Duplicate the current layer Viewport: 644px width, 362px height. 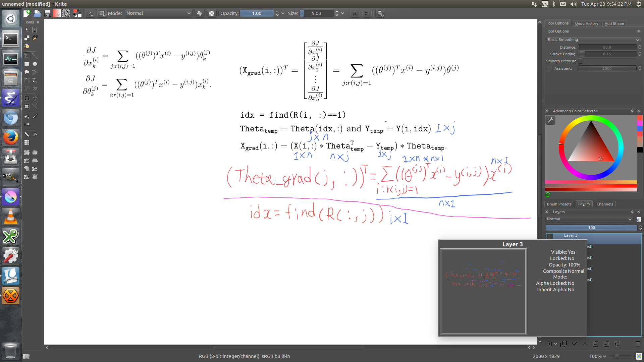pos(563,344)
